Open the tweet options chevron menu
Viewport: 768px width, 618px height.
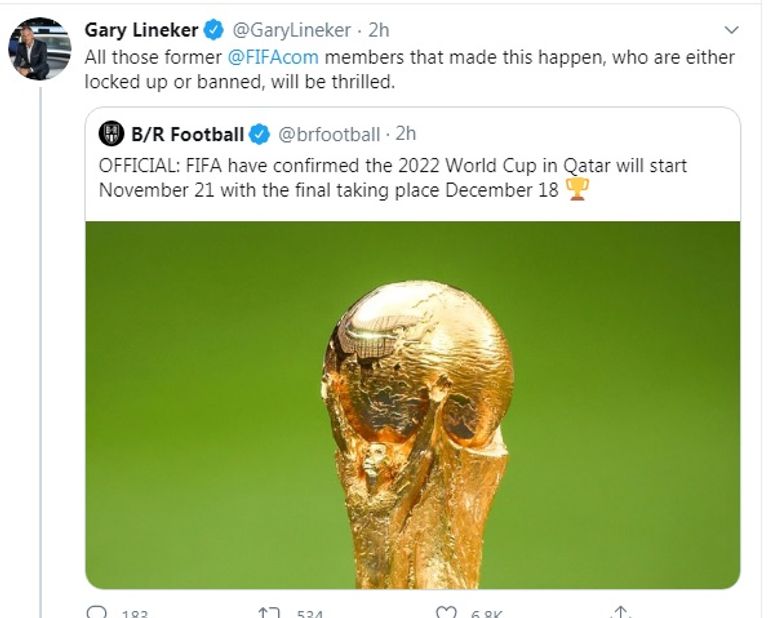point(731,30)
